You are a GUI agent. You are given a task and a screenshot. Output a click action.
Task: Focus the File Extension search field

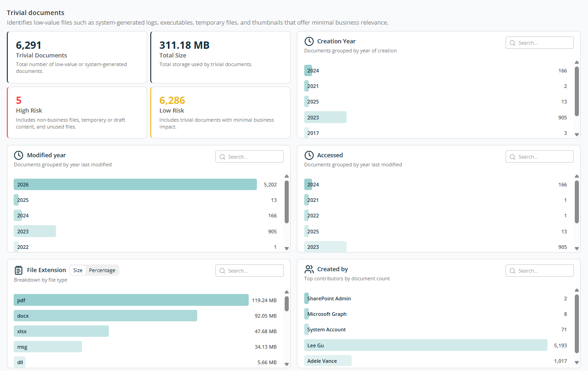[249, 271]
